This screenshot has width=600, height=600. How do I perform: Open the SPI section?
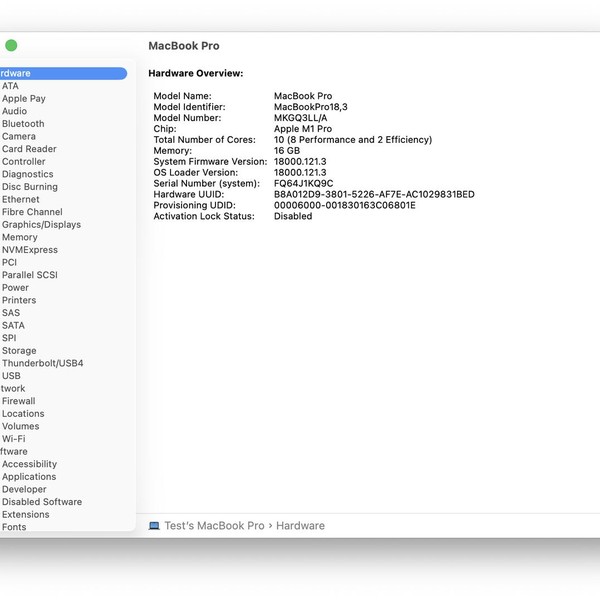tap(9, 338)
